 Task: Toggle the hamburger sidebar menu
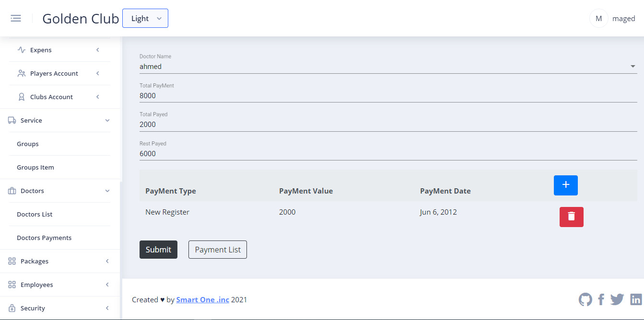16,18
